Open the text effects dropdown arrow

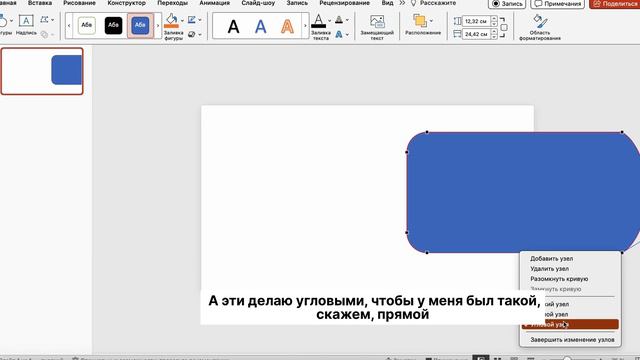pyautogui.click(x=347, y=35)
